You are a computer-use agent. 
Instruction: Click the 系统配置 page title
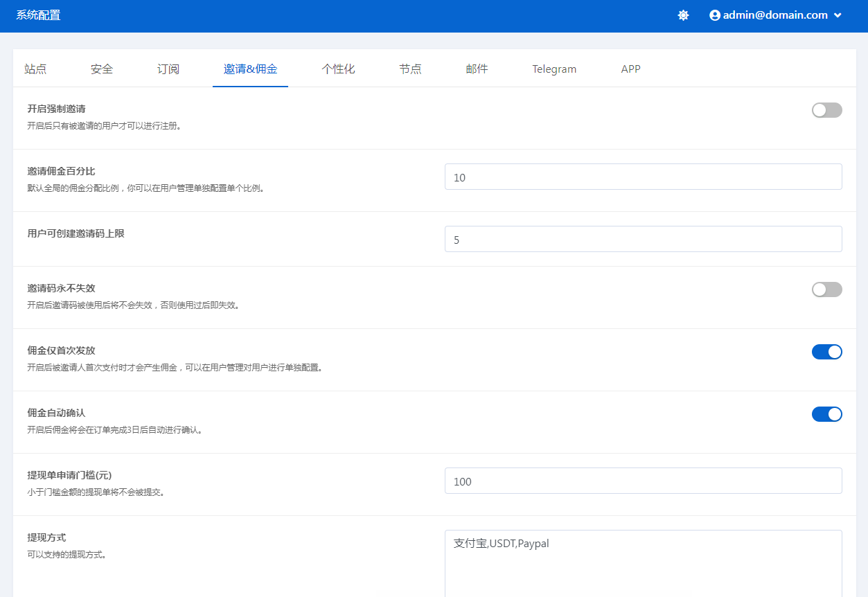(x=38, y=15)
